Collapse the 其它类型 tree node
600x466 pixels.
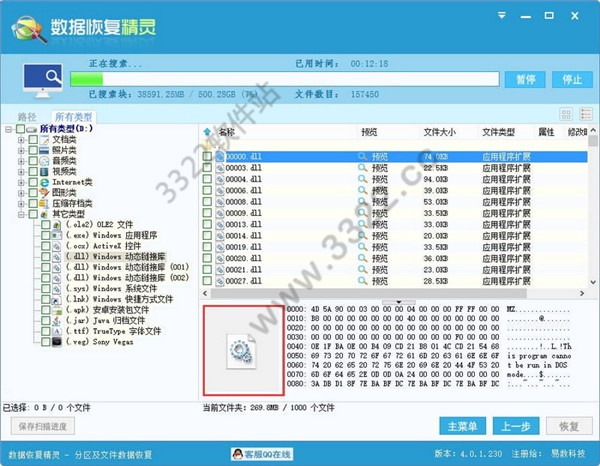[x=21, y=214]
